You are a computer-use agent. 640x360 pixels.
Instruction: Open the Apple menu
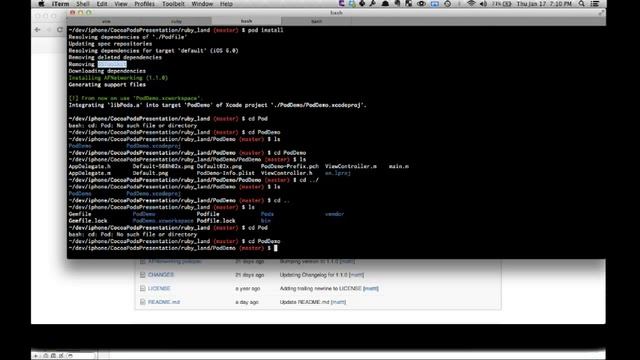tap(41, 4)
